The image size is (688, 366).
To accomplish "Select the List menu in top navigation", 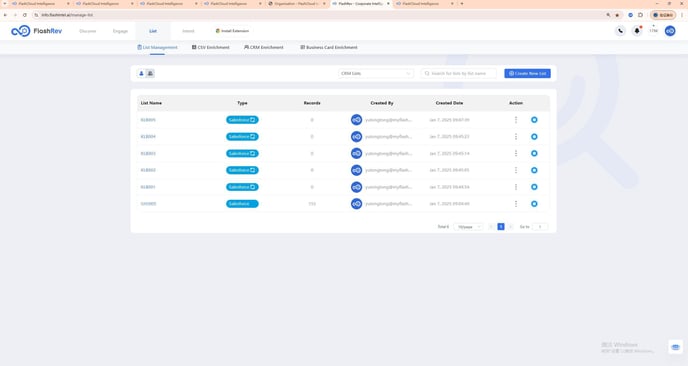I will point(153,31).
